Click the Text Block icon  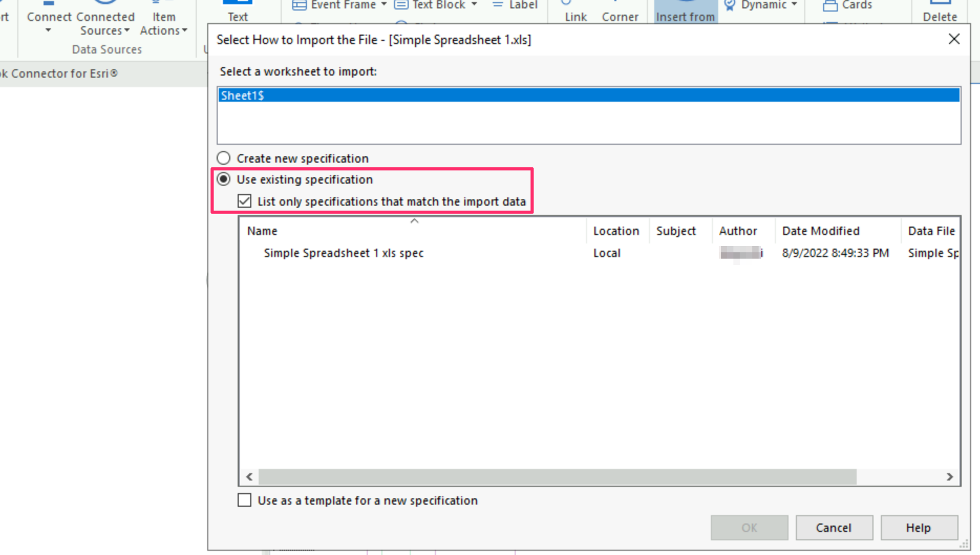tap(402, 5)
